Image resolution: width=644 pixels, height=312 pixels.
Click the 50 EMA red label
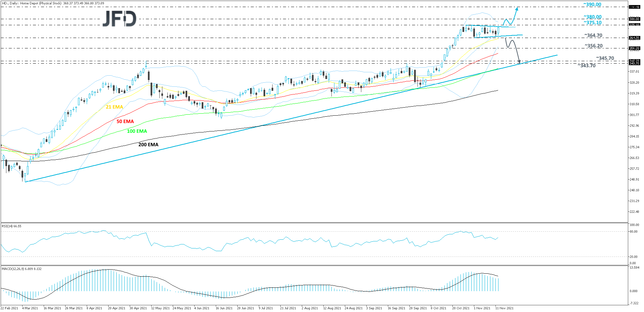[125, 121]
